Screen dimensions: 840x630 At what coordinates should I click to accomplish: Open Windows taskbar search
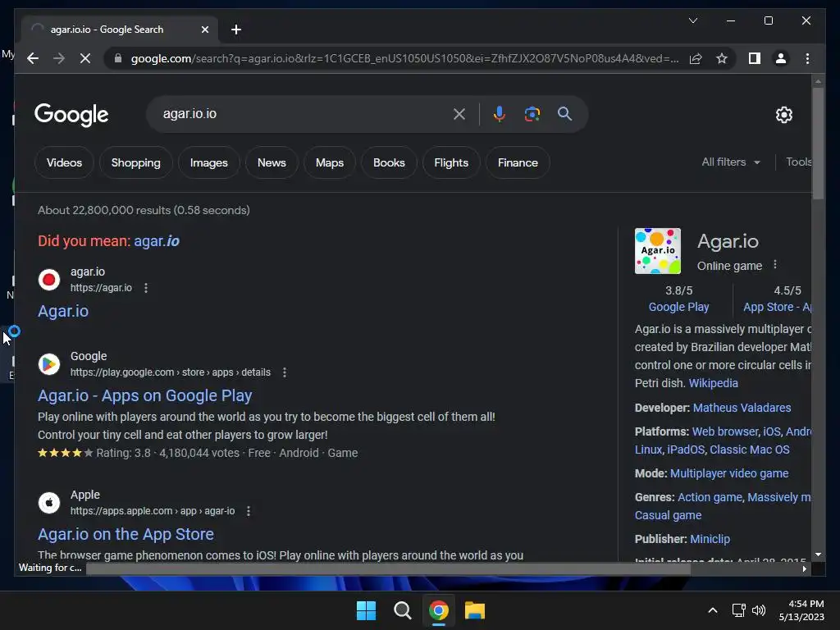point(402,610)
